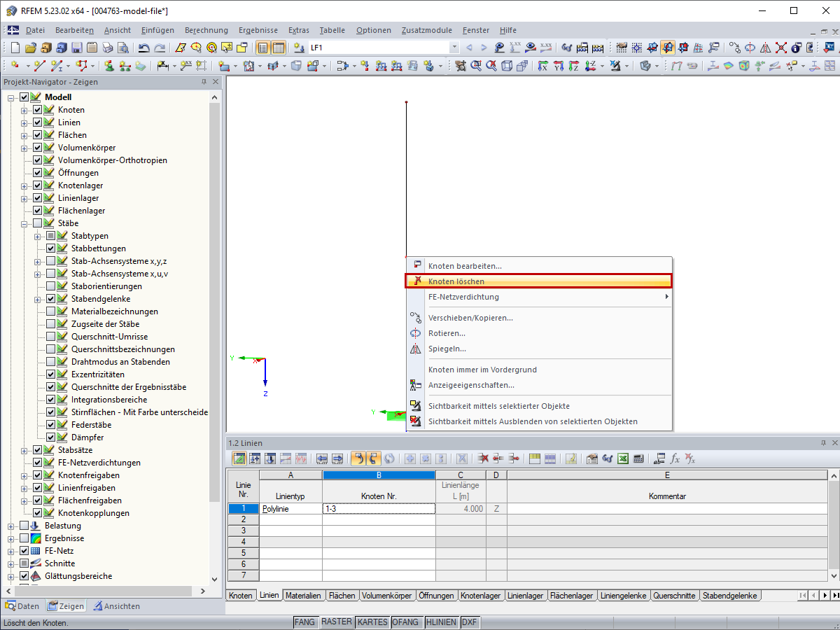The width and height of the screenshot is (840, 630).
Task: Toggle the OFANG status bar button
Action: pos(406,622)
